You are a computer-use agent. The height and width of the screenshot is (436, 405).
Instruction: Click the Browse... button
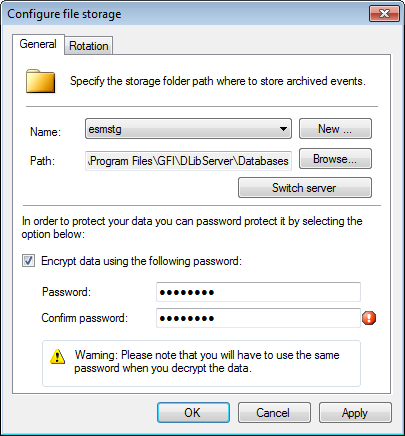tap(335, 159)
